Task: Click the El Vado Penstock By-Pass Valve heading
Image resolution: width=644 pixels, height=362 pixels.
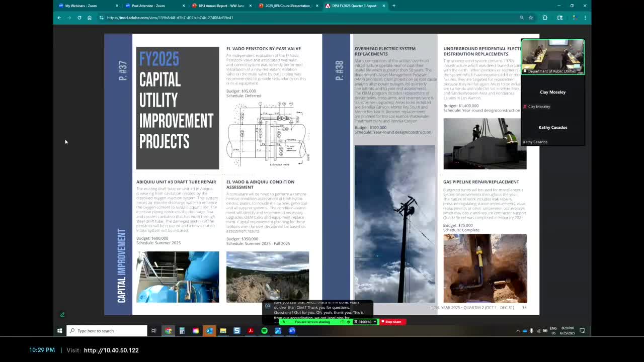Action: (x=264, y=49)
